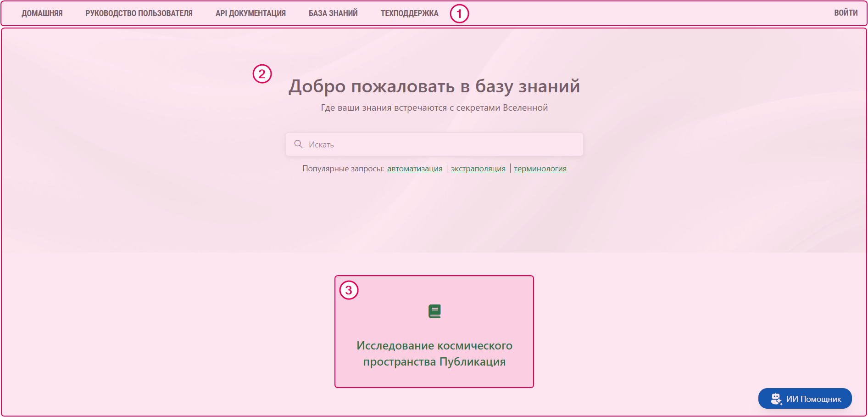Select the "терминология" link
This screenshot has width=868, height=417.
pos(540,168)
